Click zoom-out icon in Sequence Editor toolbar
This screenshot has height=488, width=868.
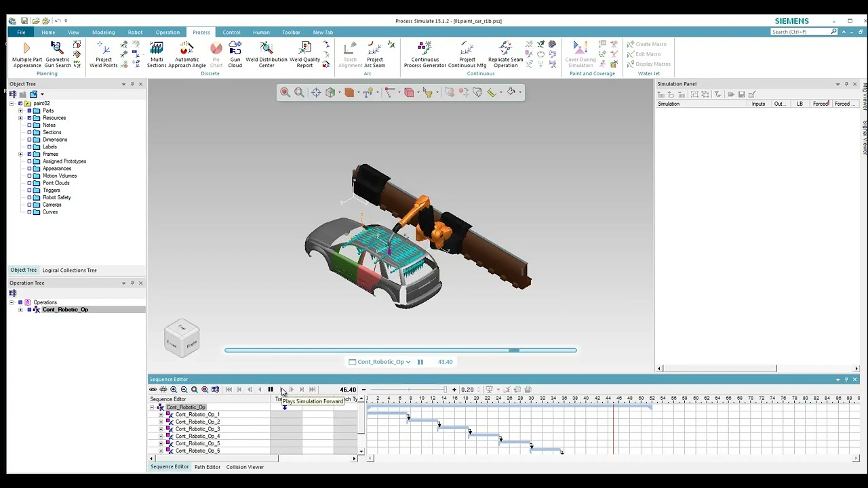point(184,390)
